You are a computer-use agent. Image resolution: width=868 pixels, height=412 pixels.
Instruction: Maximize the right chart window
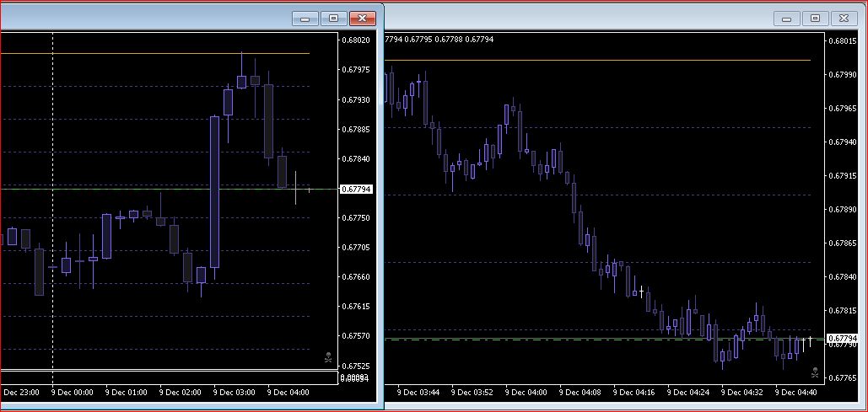(x=815, y=18)
